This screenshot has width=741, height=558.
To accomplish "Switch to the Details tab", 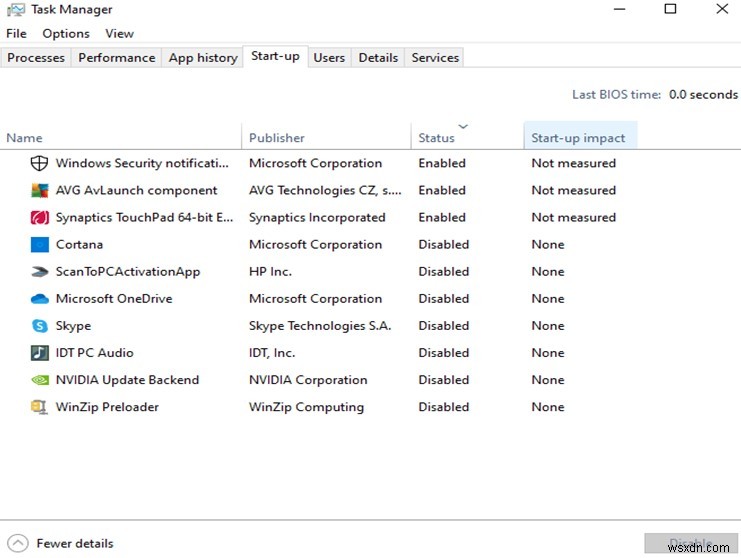I will point(378,58).
